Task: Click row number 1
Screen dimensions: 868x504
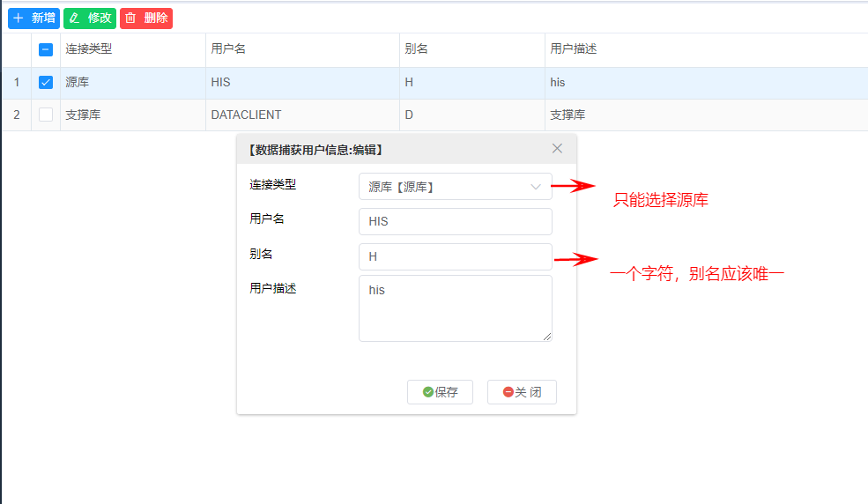Action: tap(17, 83)
